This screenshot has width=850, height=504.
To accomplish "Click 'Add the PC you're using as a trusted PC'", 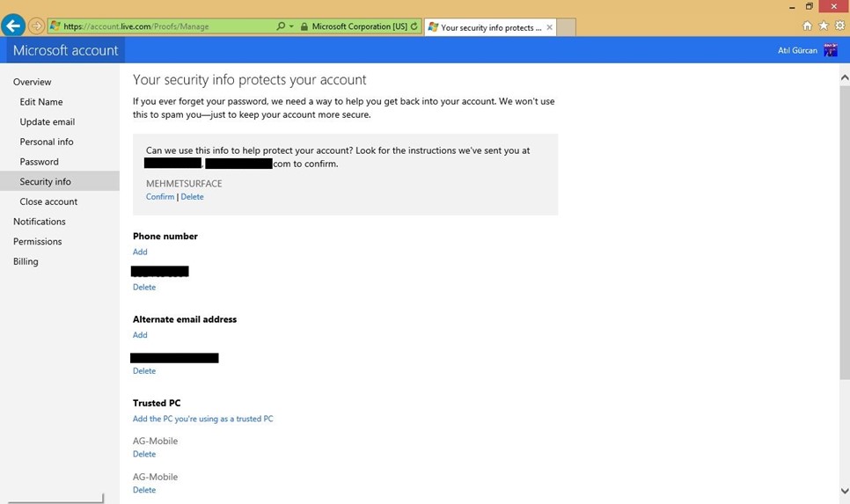I will click(x=202, y=419).
